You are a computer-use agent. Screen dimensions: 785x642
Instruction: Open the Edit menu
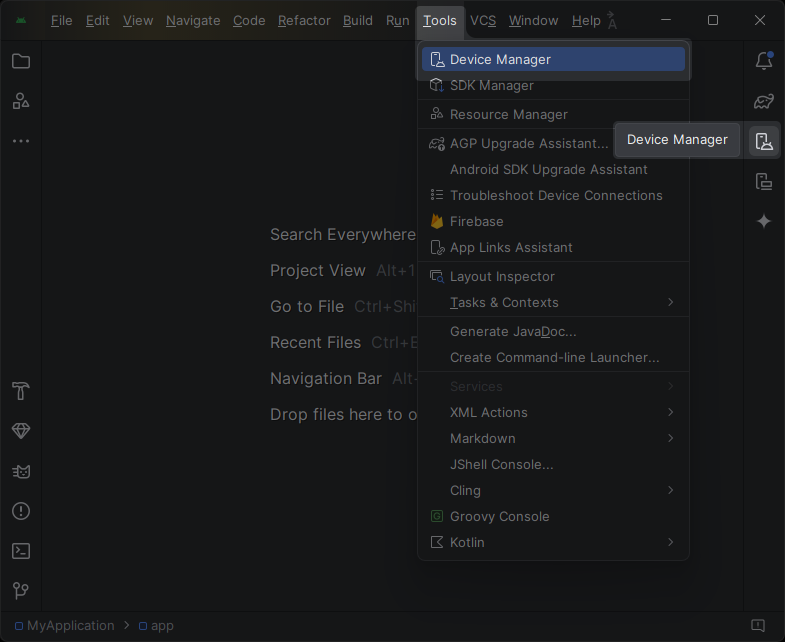(97, 21)
